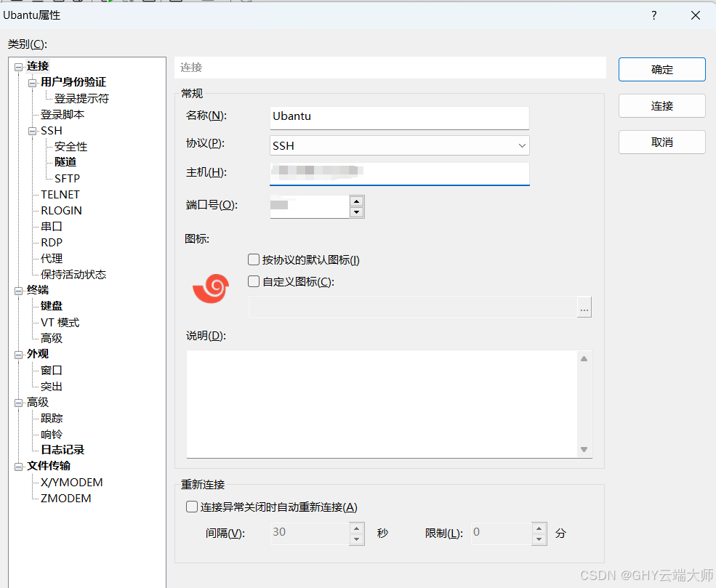The image size is (716, 588).
Task: Select 保持活动状态 in the tree
Action: coord(73,274)
